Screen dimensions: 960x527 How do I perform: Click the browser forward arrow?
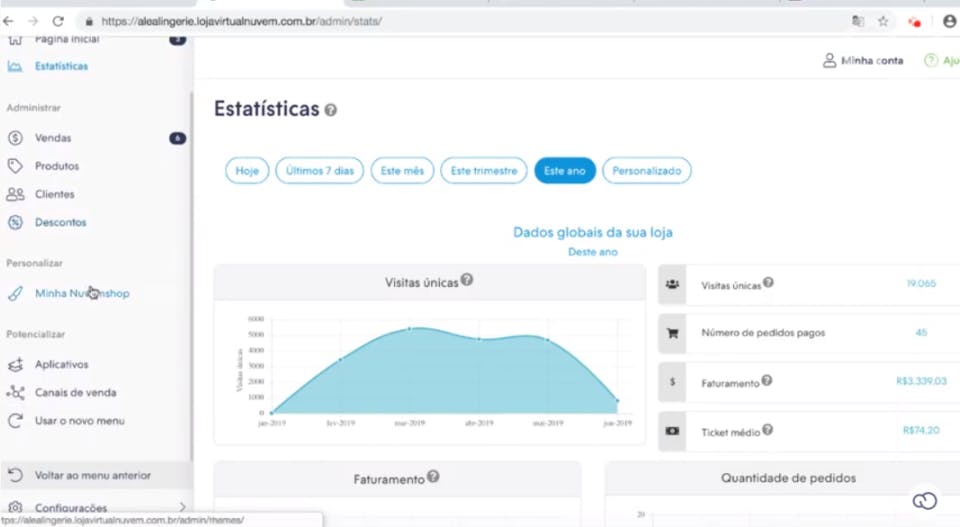(x=33, y=21)
